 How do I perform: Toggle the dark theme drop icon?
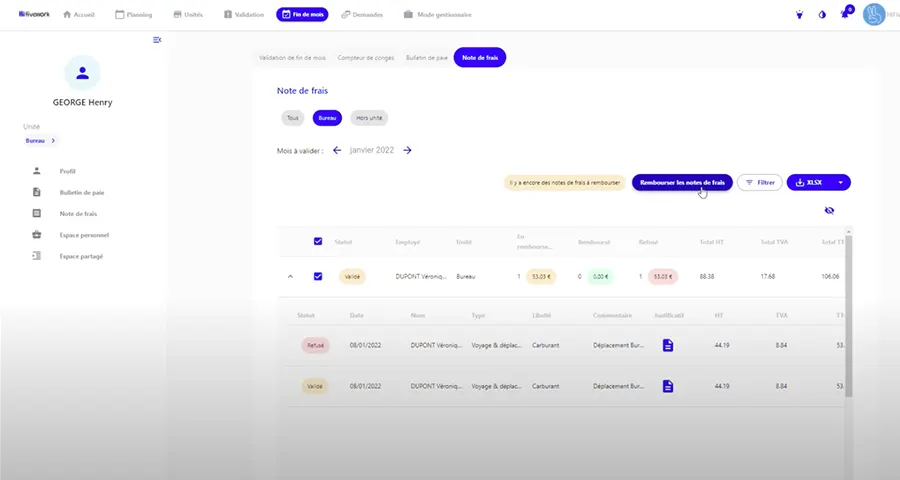point(822,15)
